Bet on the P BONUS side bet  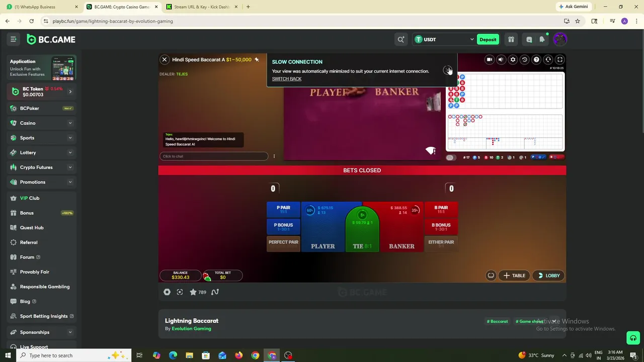click(283, 226)
